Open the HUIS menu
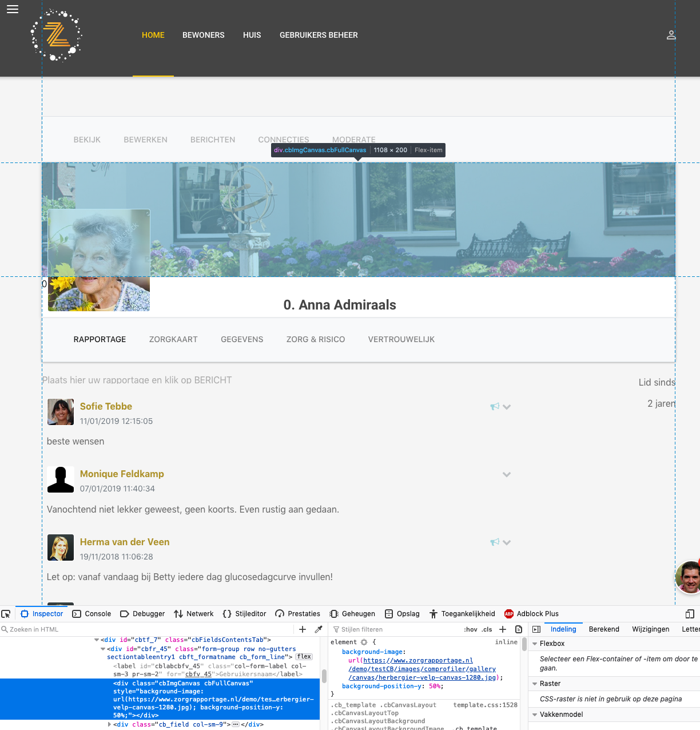 pos(252,35)
